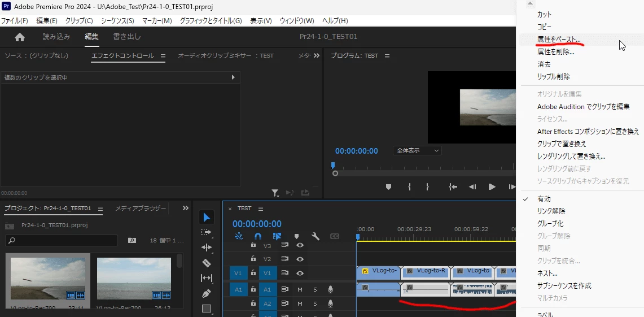Click Project panel search field
The height and width of the screenshot is (317, 644).
tap(62, 241)
